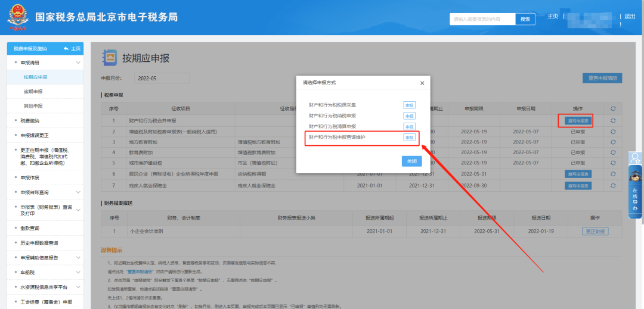Click 填写申报表 for 残疾人就业保障金

[x=578, y=186]
